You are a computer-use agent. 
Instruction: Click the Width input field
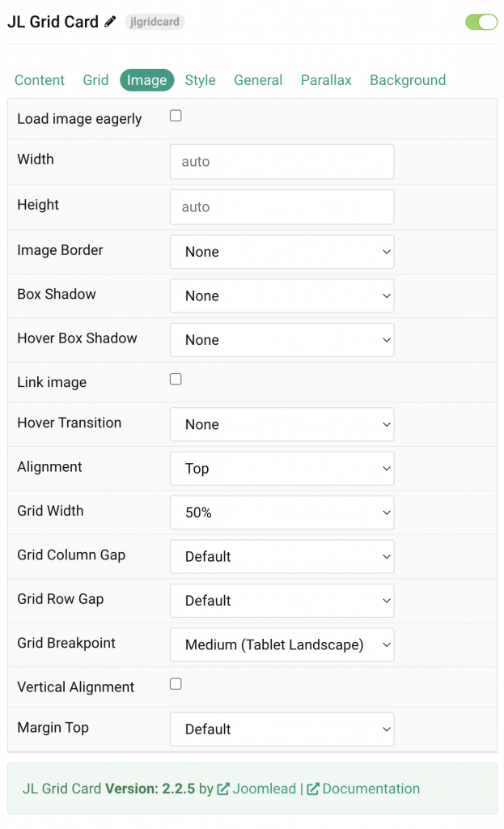tap(282, 161)
